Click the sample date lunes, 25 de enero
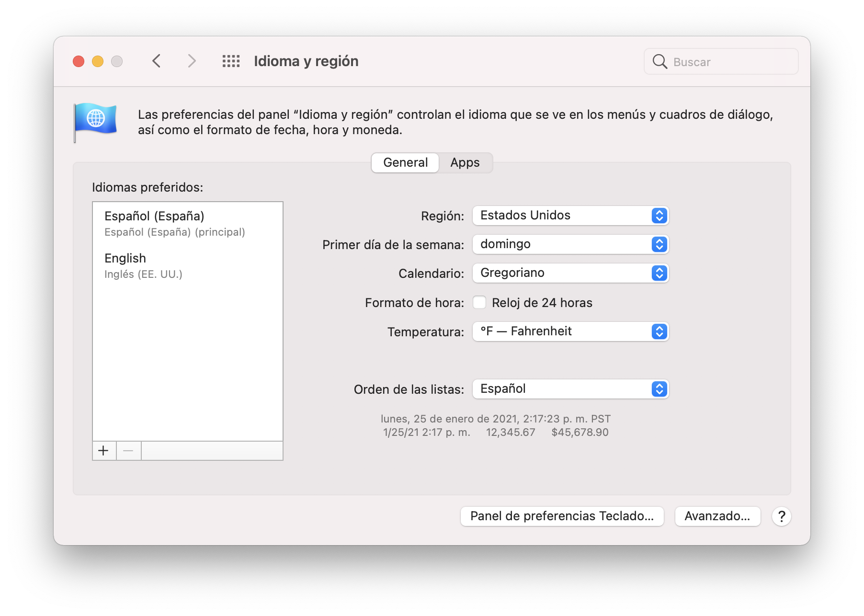864x616 pixels. 496,419
